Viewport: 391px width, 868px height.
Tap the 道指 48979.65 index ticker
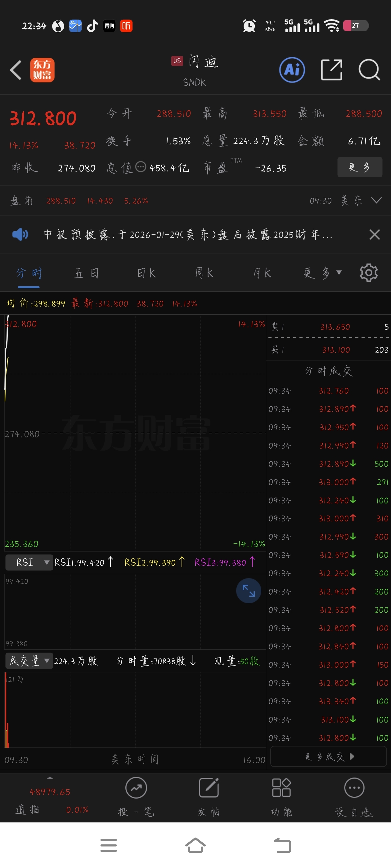click(50, 801)
